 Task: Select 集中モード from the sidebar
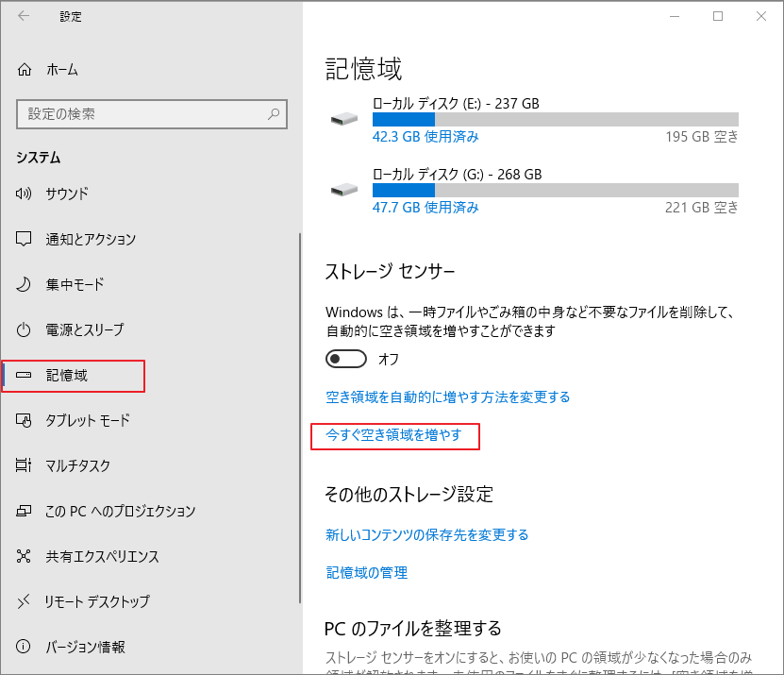75,284
